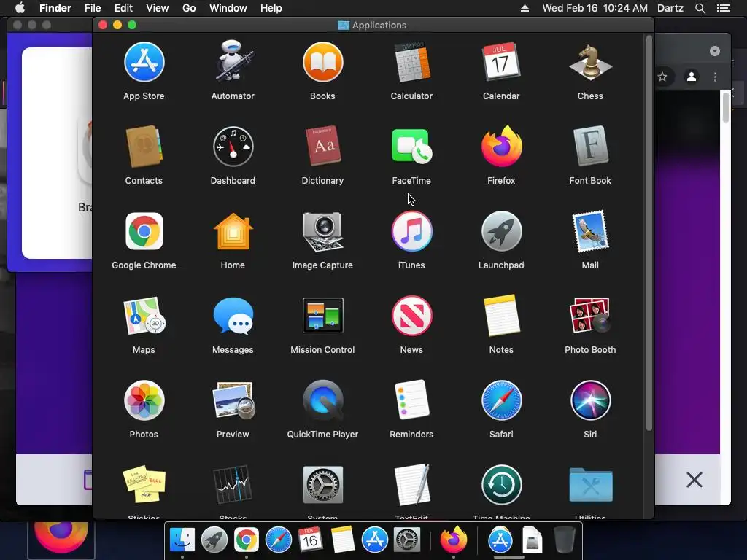Select Launchpad in the Applications window

click(x=501, y=231)
